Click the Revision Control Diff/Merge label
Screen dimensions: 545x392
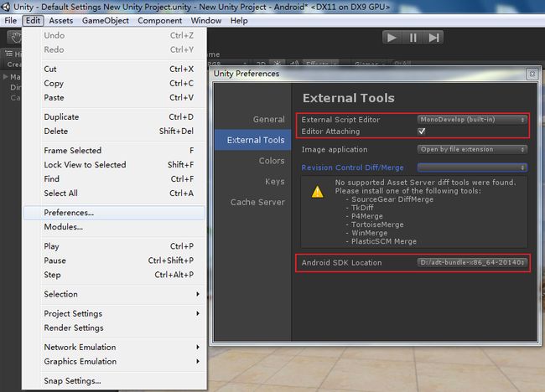pos(352,168)
